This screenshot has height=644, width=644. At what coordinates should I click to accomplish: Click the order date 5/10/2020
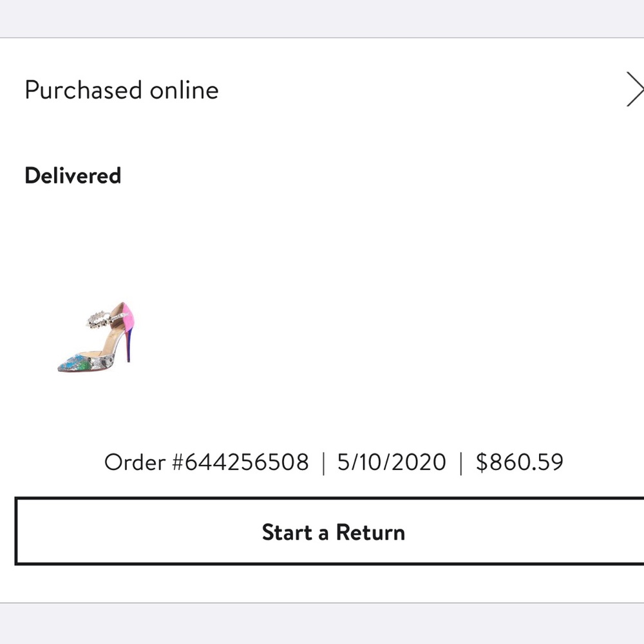pos(392,462)
